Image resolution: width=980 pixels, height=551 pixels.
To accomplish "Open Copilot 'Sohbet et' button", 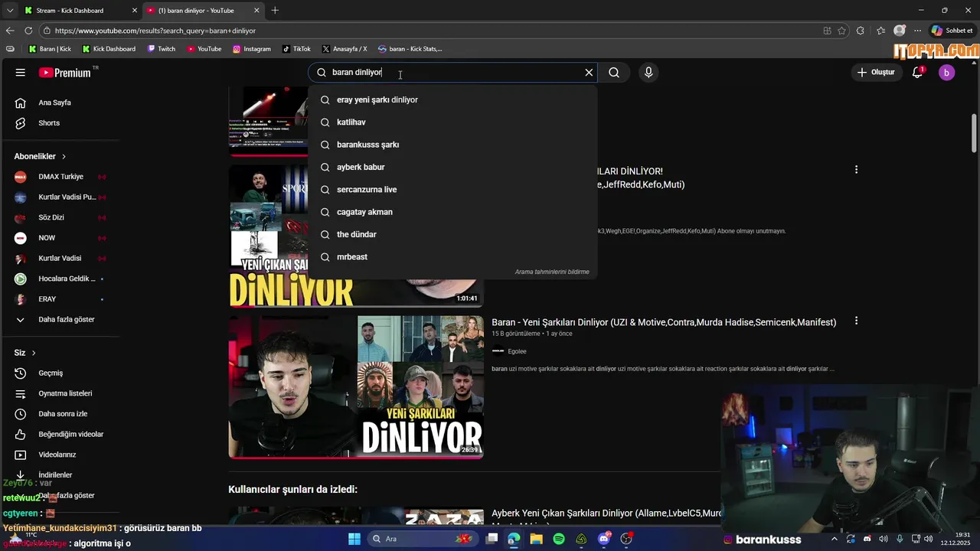I will coord(952,31).
